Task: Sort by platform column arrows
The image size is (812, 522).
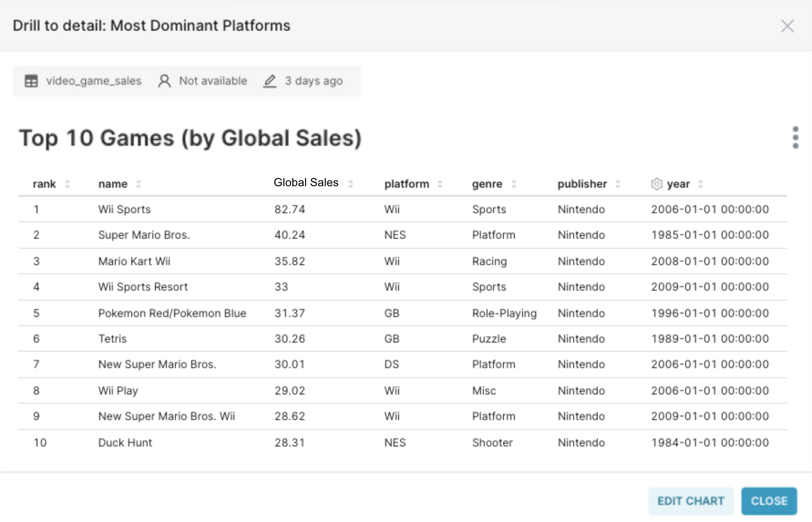Action: click(x=440, y=184)
